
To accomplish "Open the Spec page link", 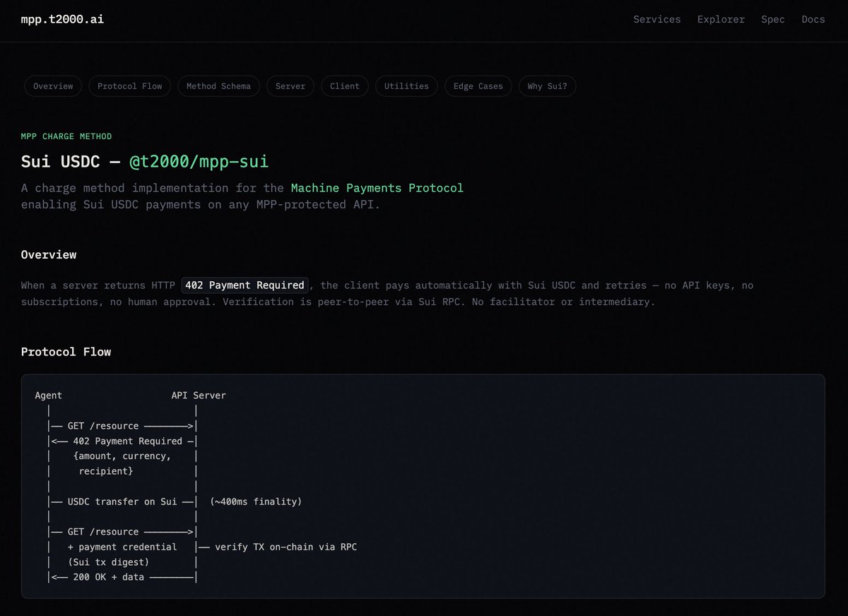I will click(773, 20).
